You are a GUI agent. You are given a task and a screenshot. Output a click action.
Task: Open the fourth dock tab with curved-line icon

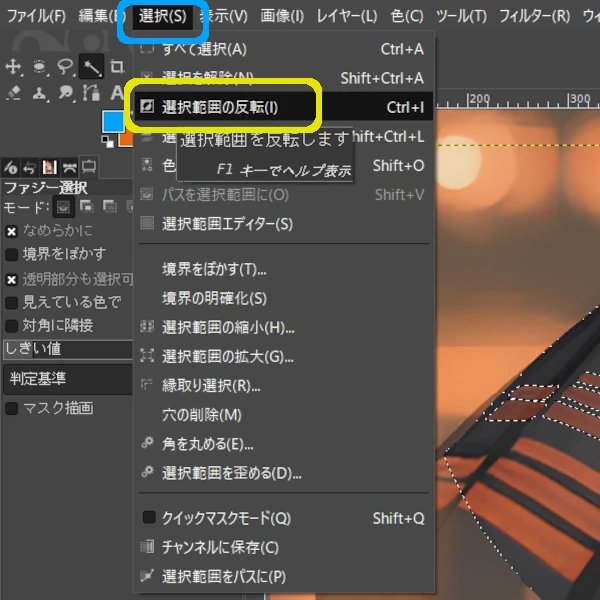coord(69,168)
